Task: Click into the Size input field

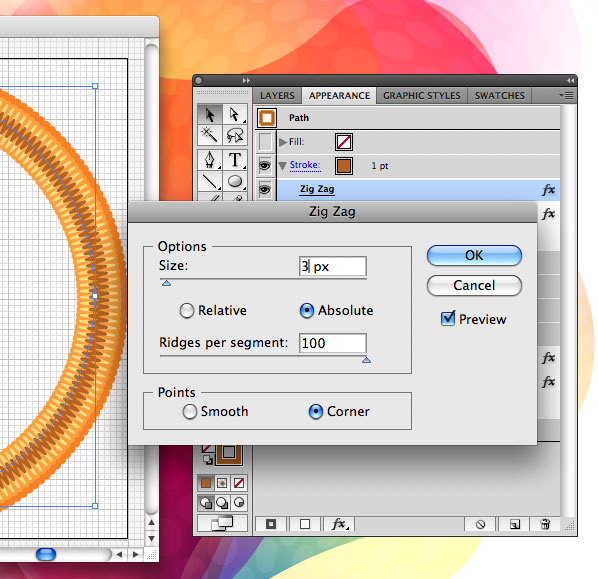Action: point(333,266)
